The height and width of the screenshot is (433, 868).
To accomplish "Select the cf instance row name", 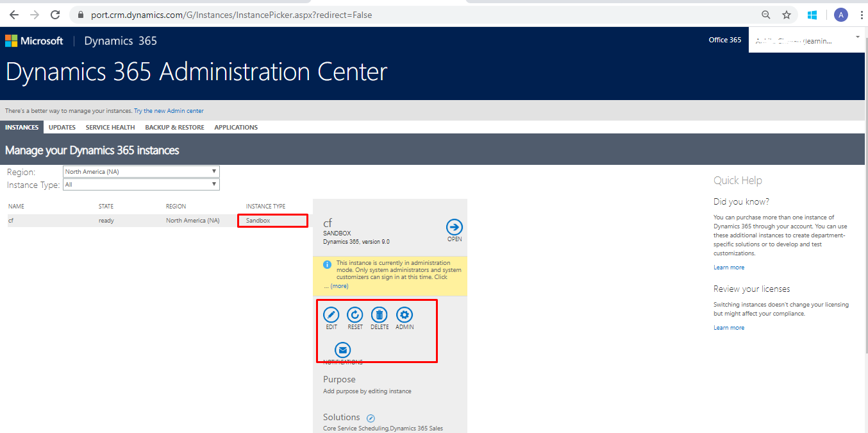I will click(x=11, y=221).
